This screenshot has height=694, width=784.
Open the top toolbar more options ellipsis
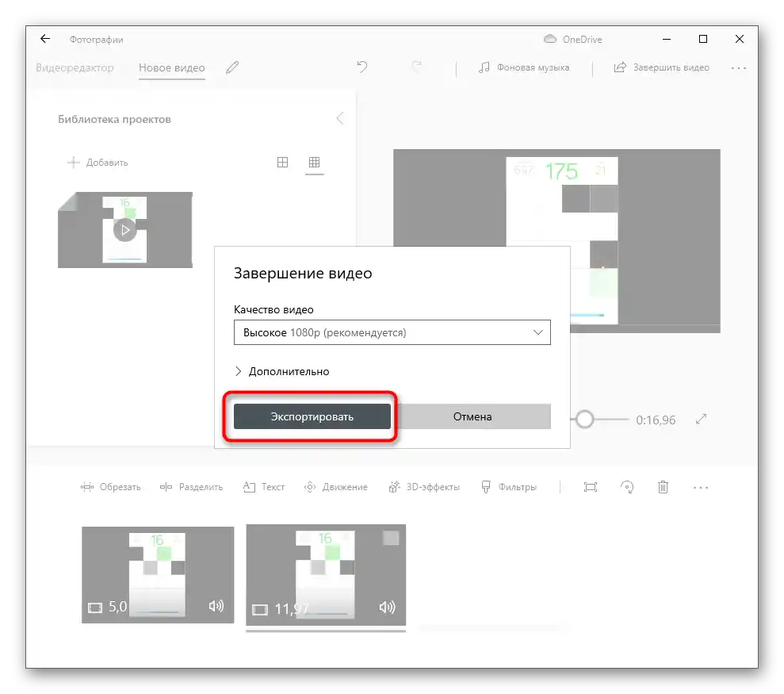point(739,68)
